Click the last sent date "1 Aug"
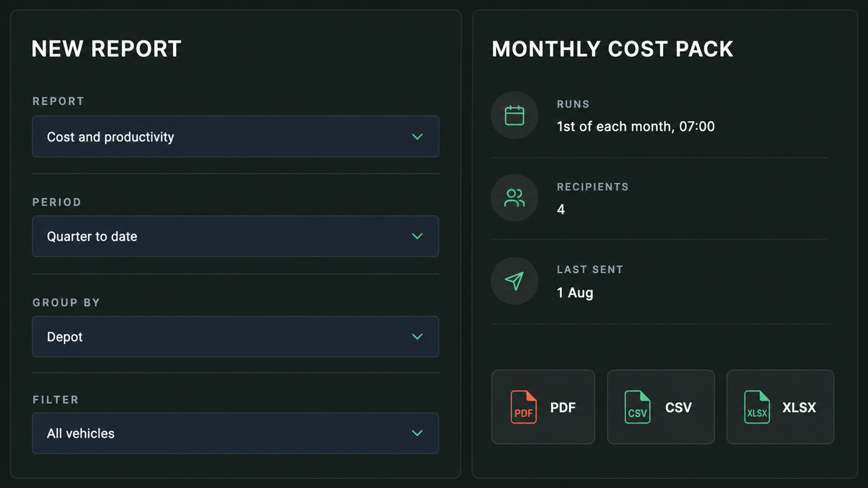 (575, 293)
